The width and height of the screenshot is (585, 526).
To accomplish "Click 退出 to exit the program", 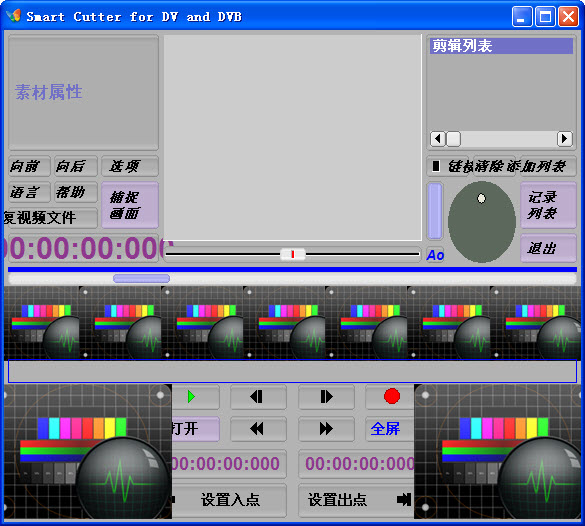I will click(x=548, y=248).
